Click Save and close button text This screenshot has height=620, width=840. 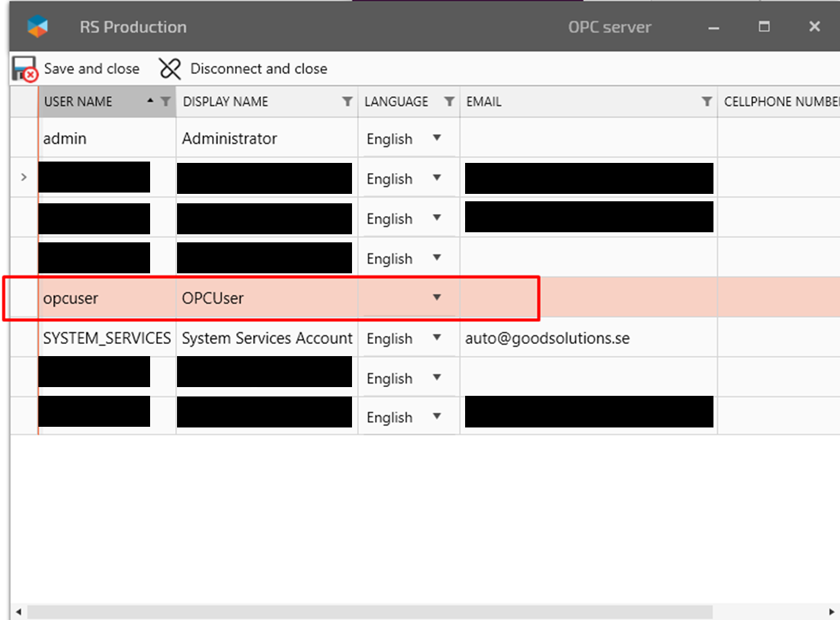click(92, 69)
